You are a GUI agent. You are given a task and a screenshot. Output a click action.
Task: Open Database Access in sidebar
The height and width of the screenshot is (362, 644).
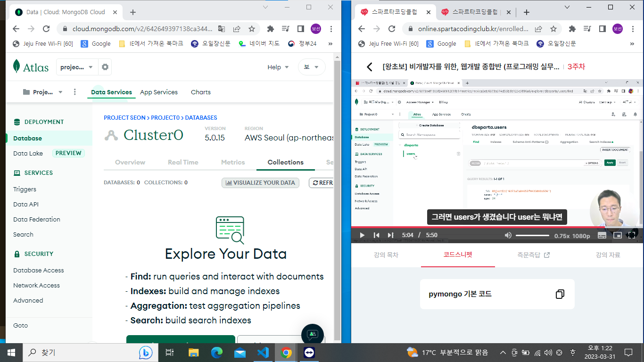click(x=38, y=270)
